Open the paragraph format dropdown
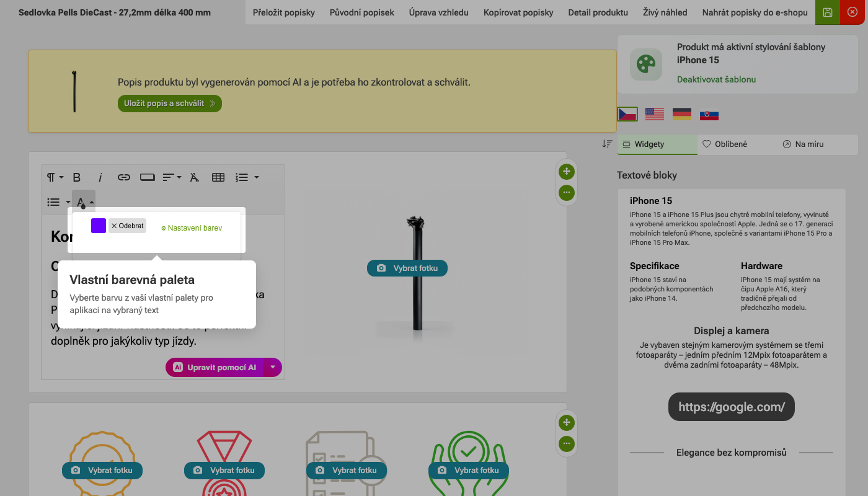The width and height of the screenshot is (868, 496). click(x=55, y=177)
